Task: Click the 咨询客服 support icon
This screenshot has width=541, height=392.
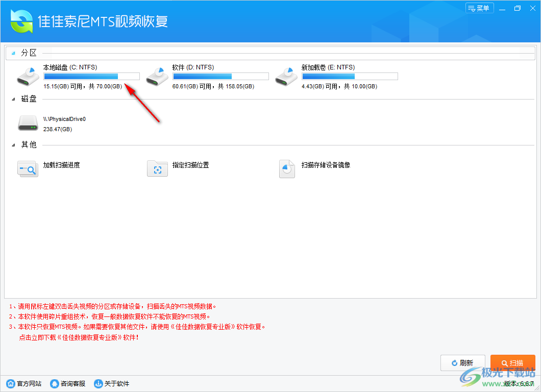Action: pos(54,383)
